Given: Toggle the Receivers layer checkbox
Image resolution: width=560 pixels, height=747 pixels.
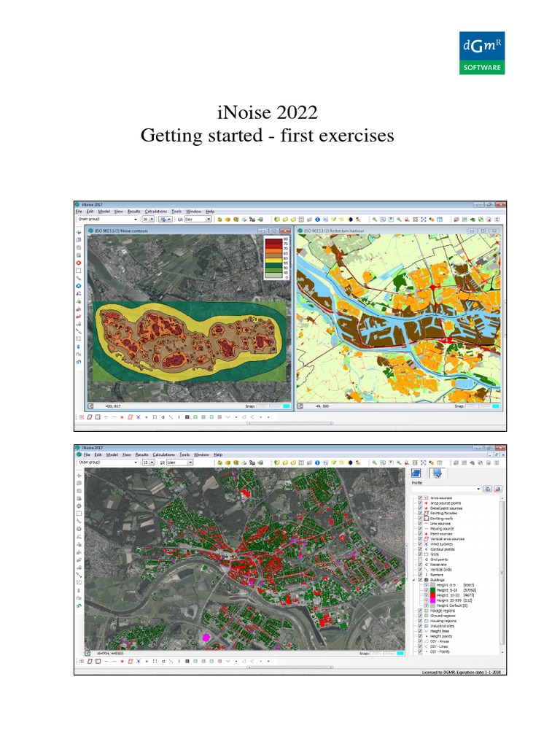Looking at the screenshot, I should (x=419, y=564).
